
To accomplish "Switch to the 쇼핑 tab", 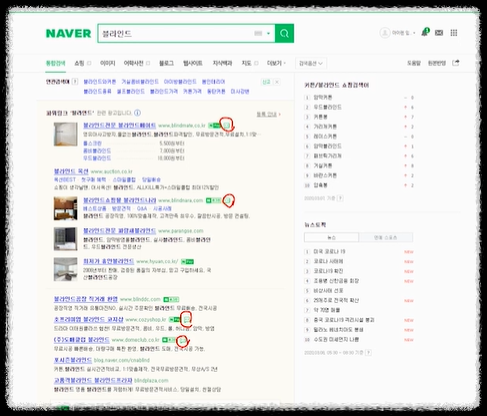I will pyautogui.click(x=79, y=63).
